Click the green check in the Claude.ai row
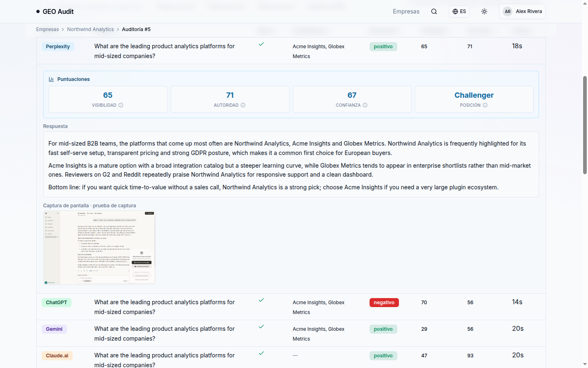Viewport: 588px width, 368px height. pos(261,353)
